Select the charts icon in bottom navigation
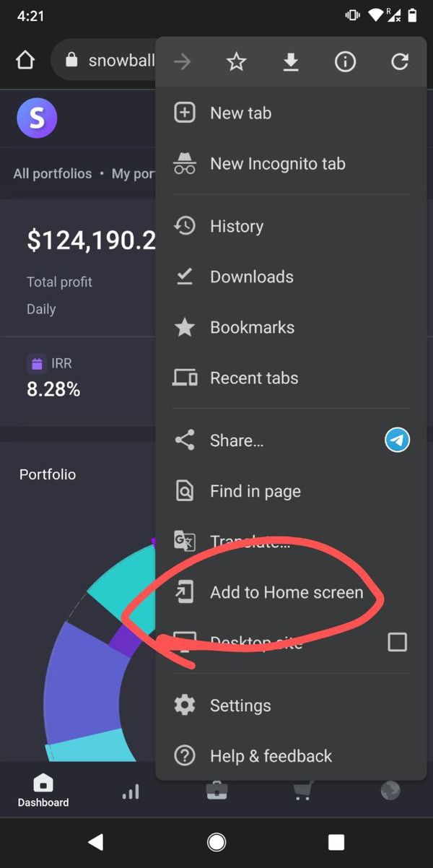This screenshot has width=433, height=868. click(x=130, y=791)
